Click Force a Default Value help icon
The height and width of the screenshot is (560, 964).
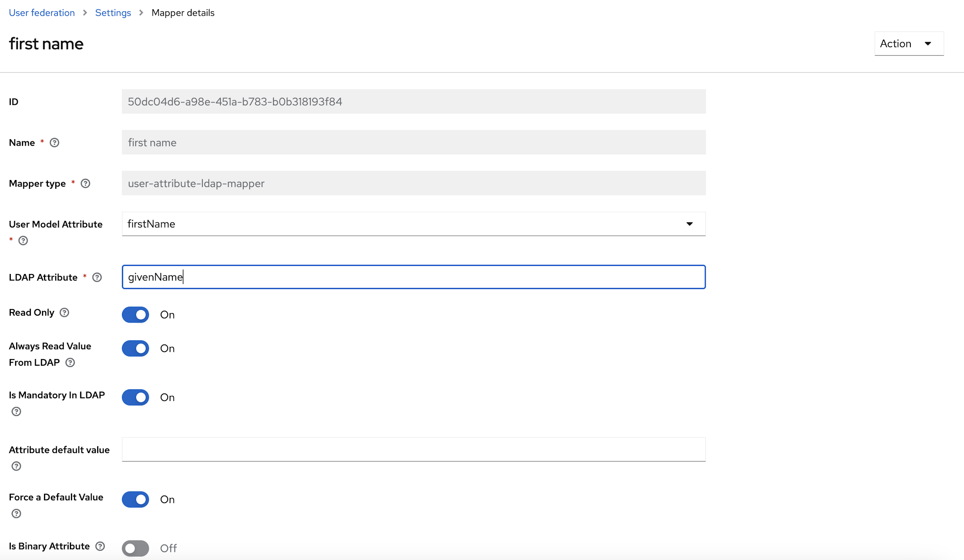[x=16, y=513]
